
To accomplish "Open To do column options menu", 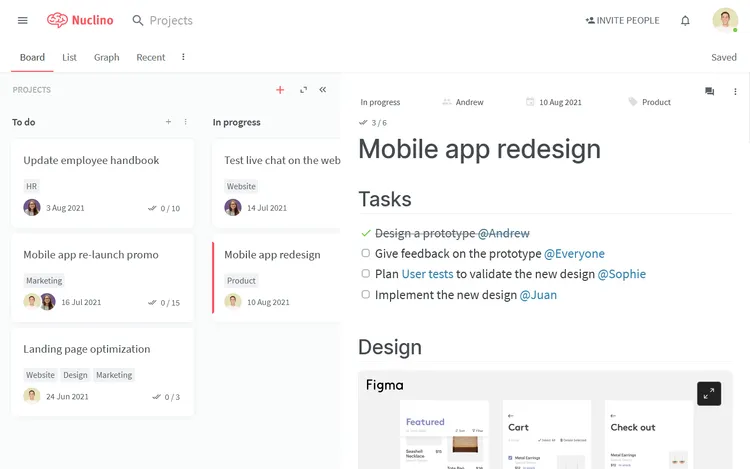I will (x=186, y=122).
